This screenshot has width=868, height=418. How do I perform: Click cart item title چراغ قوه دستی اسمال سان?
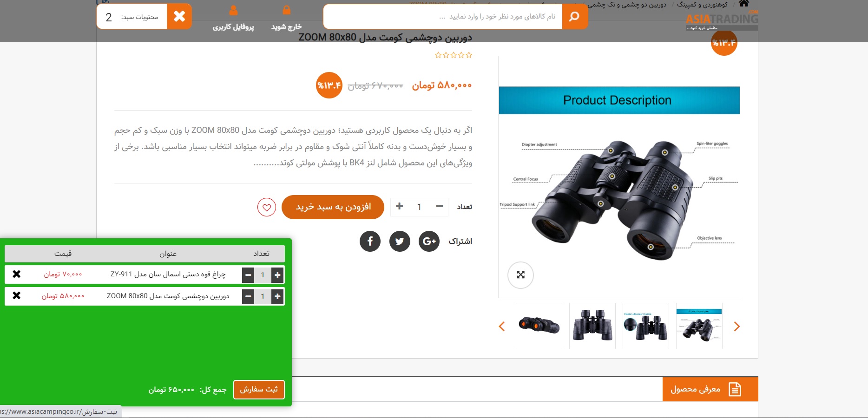(168, 274)
